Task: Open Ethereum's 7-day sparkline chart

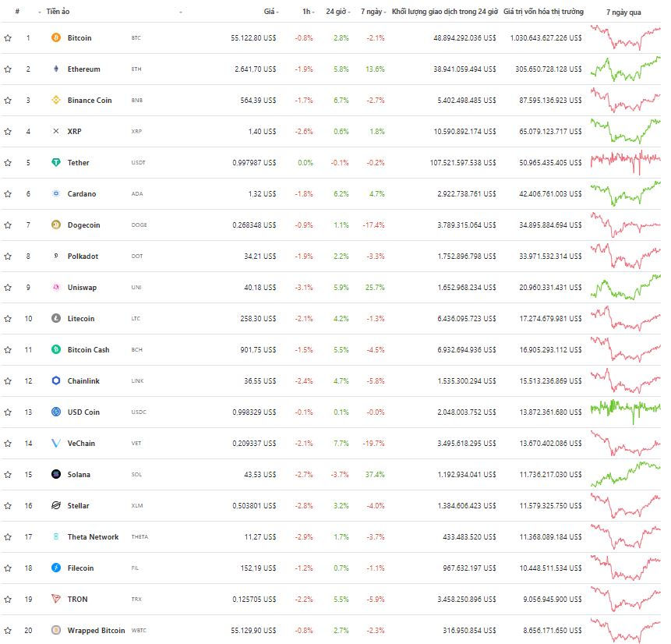Action: click(626, 69)
